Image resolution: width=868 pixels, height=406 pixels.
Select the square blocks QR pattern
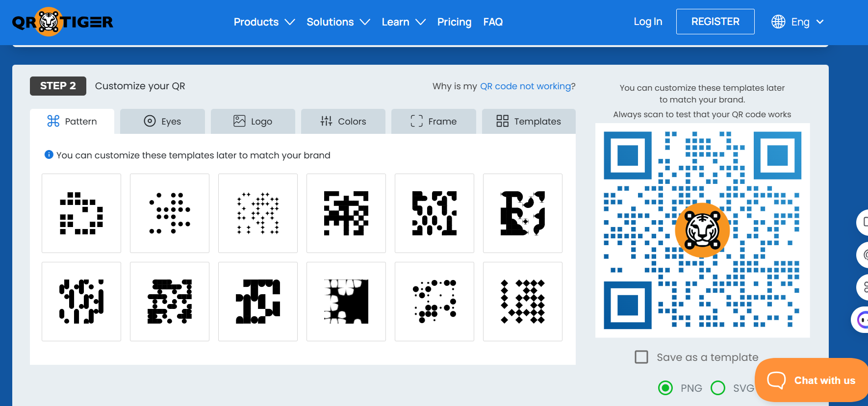click(81, 213)
